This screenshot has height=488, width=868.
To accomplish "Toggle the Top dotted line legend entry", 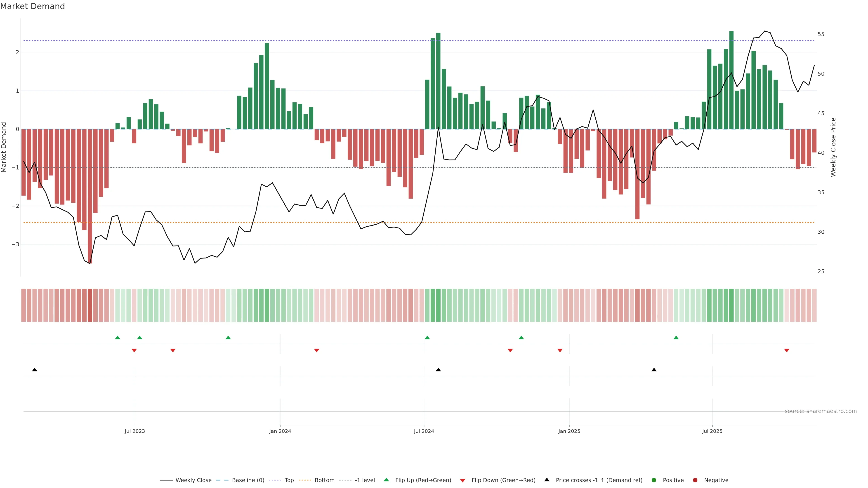I will click(x=289, y=480).
